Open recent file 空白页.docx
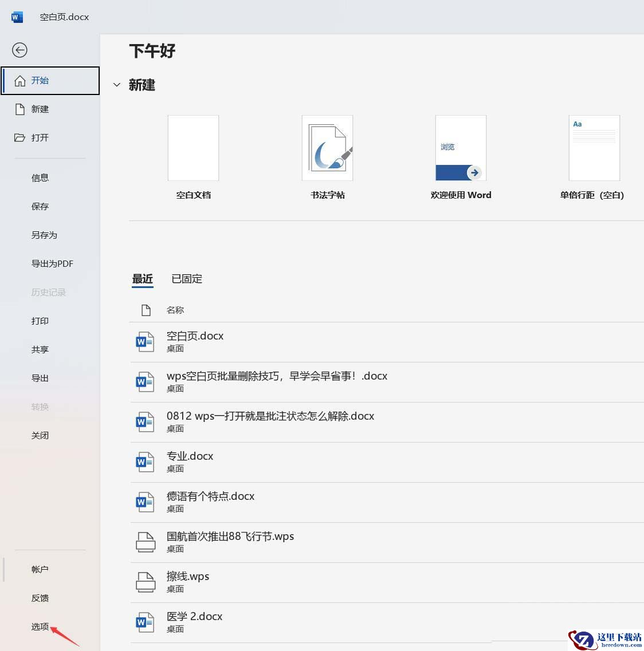 [x=387, y=342]
